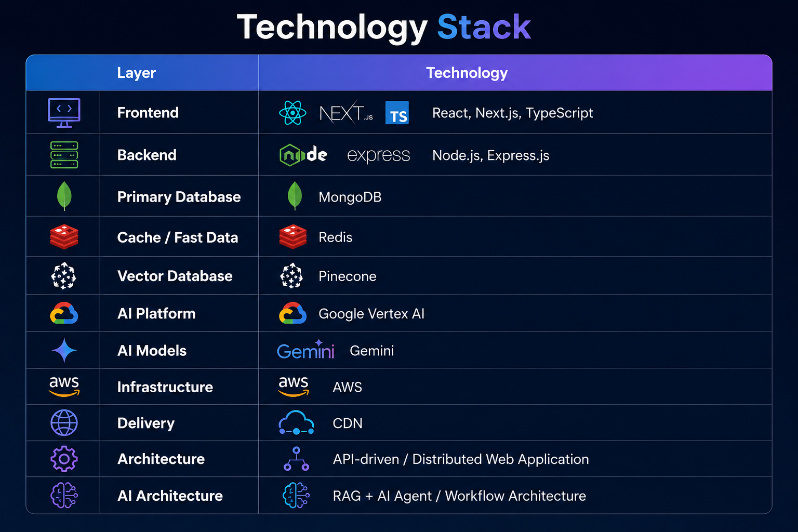The width and height of the screenshot is (798, 532).
Task: Select the green server icon beside Backend
Action: click(64, 155)
